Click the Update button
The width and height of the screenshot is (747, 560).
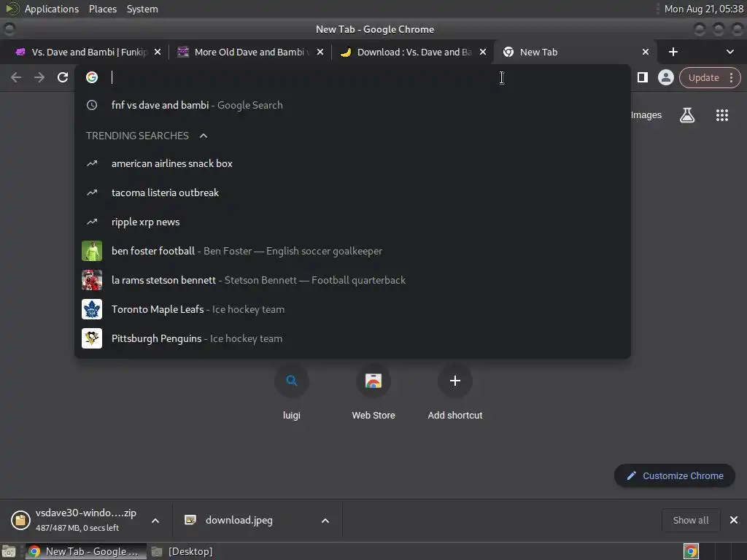point(703,77)
